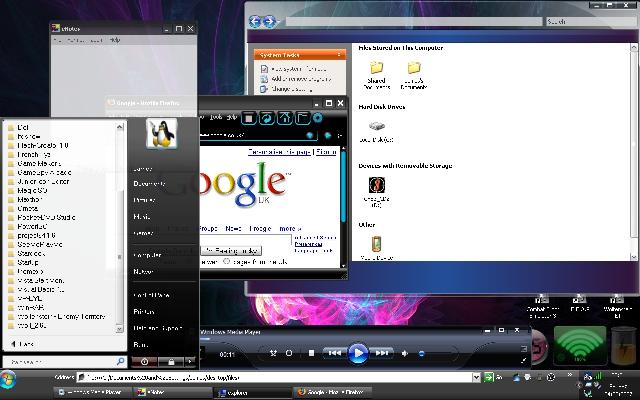This screenshot has height=400, width=640.
Task: Click the Play button in Windows Media Player
Action: pyautogui.click(x=358, y=352)
